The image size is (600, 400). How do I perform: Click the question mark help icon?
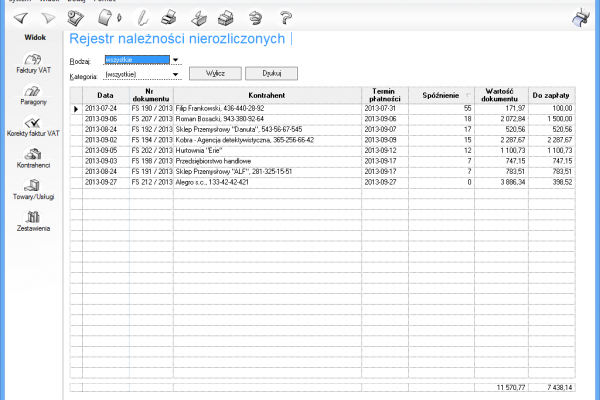pos(286,17)
